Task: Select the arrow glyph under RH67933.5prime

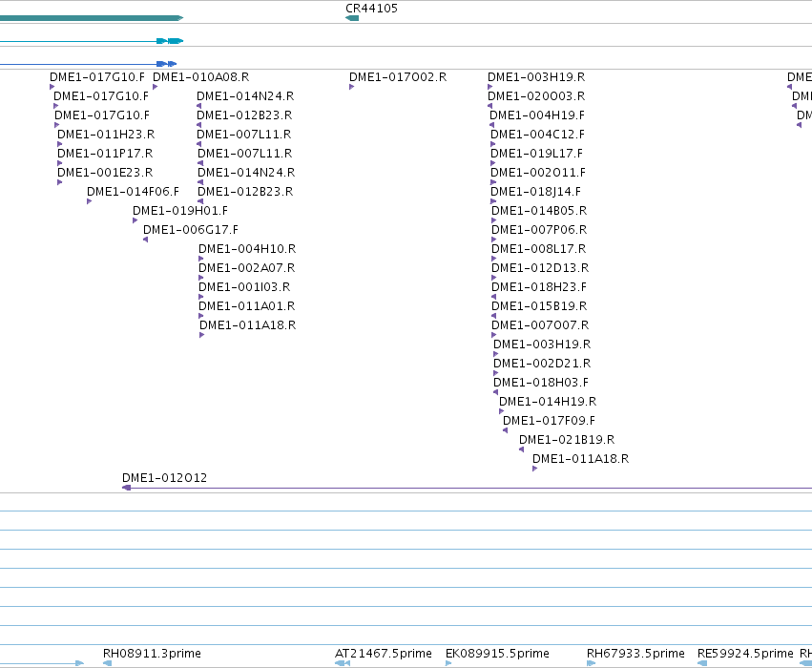Action: [591, 663]
